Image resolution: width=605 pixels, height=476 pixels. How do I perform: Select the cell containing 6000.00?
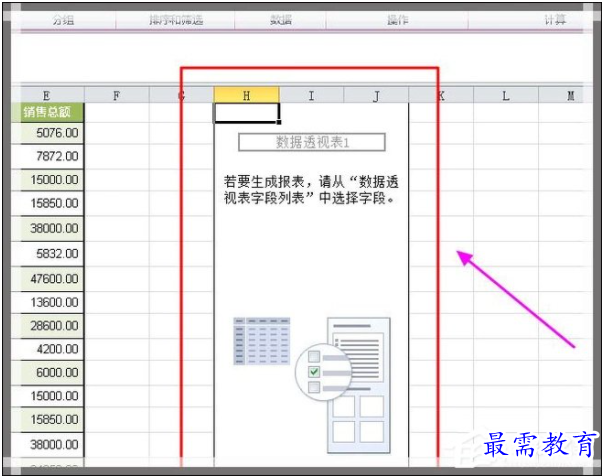48,373
